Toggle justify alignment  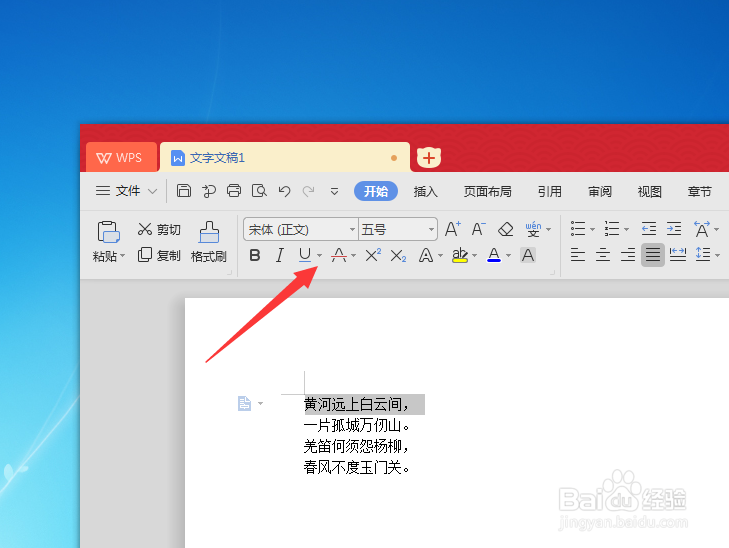pos(653,255)
